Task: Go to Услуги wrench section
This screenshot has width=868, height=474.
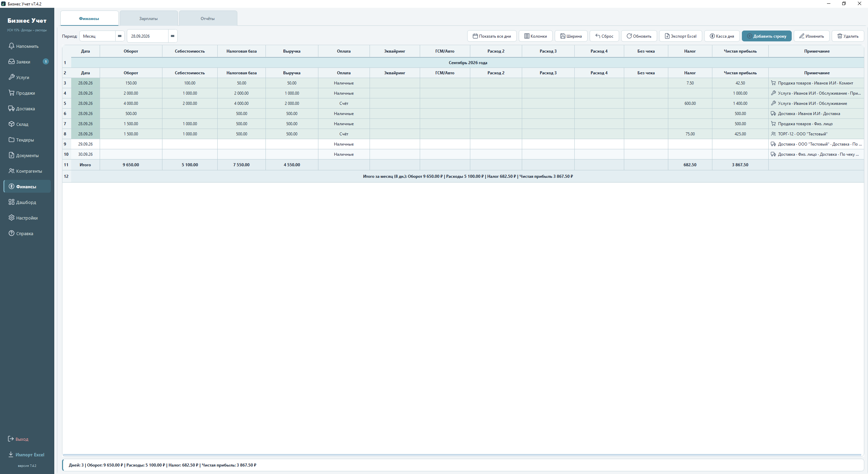Action: pos(27,77)
